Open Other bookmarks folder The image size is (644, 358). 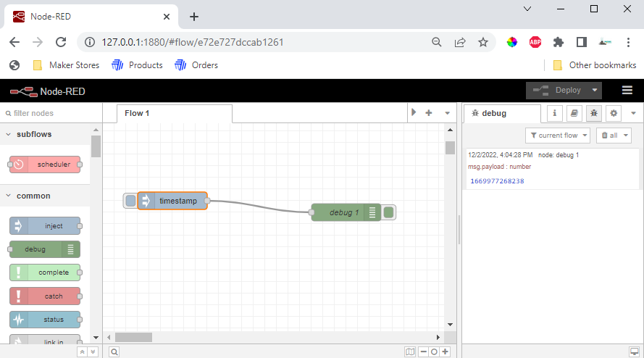pyautogui.click(x=595, y=65)
